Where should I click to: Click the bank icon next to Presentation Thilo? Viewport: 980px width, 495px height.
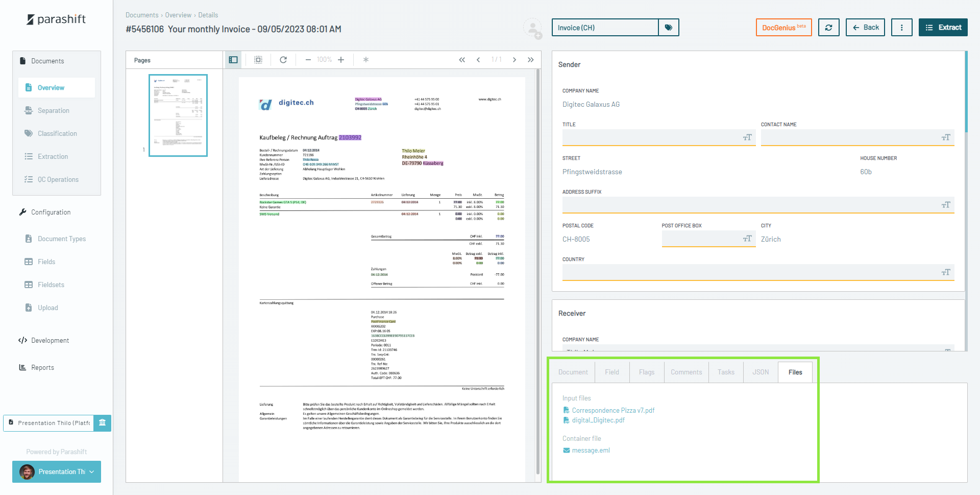point(103,423)
